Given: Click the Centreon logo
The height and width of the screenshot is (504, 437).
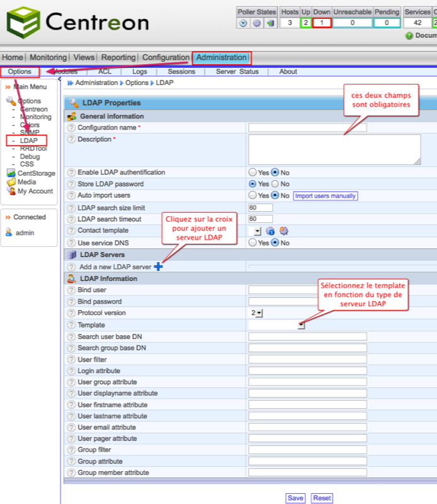Looking at the screenshot, I should point(78,22).
